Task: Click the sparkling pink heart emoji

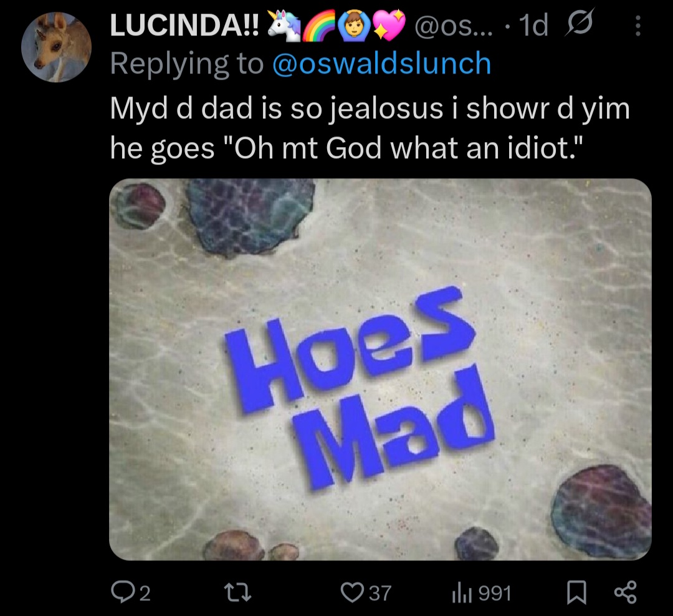Action: tap(389, 26)
